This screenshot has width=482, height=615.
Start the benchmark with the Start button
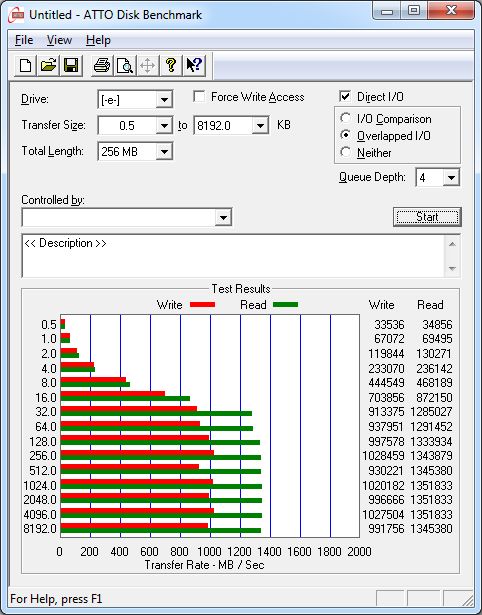click(427, 217)
